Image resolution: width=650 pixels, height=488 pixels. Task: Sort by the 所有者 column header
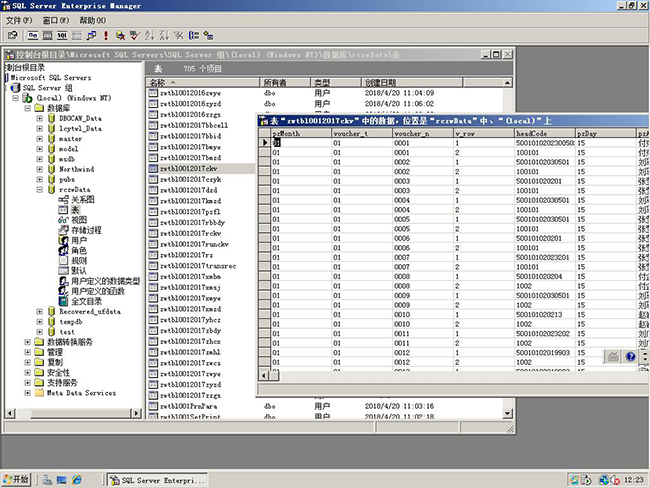pos(285,83)
